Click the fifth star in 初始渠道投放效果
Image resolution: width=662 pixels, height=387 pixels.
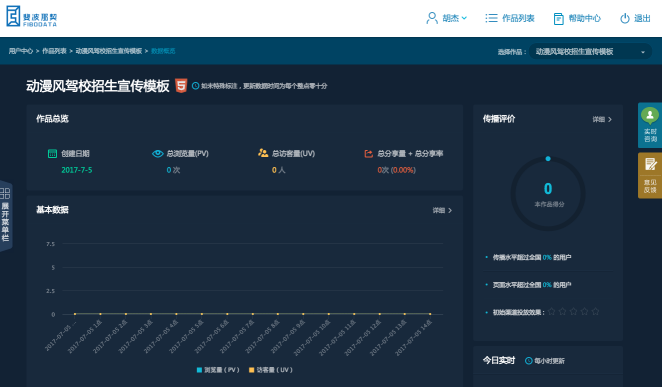pos(595,311)
